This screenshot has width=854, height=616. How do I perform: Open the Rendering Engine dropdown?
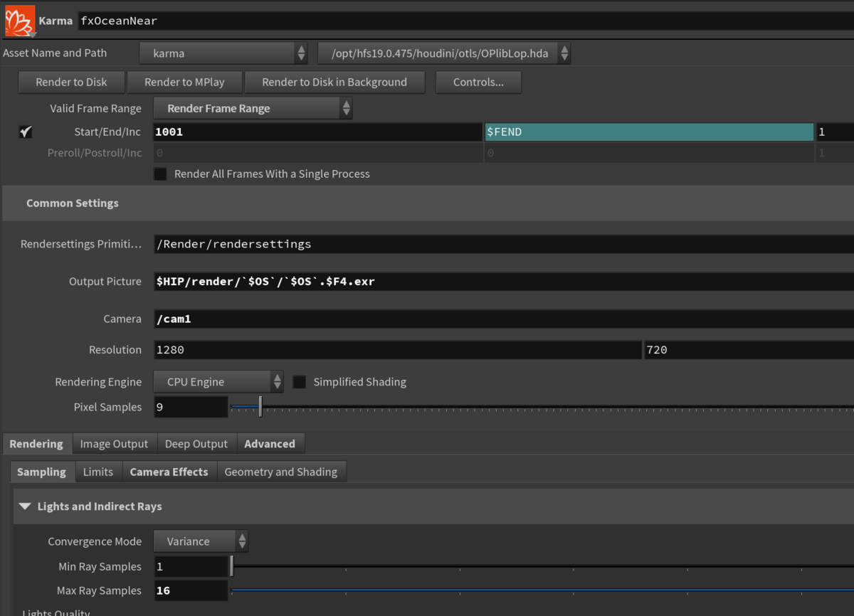pyautogui.click(x=218, y=382)
